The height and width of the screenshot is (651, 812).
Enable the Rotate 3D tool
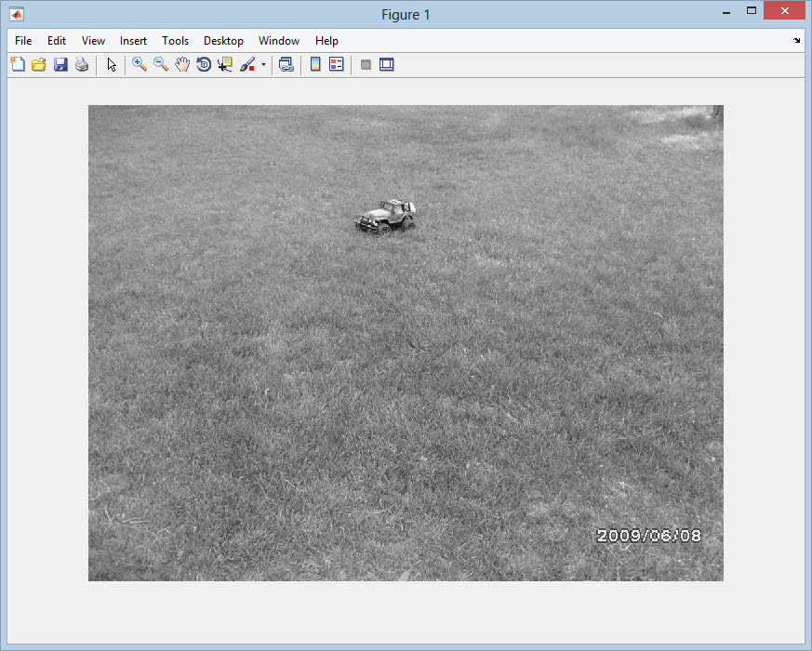click(x=204, y=64)
